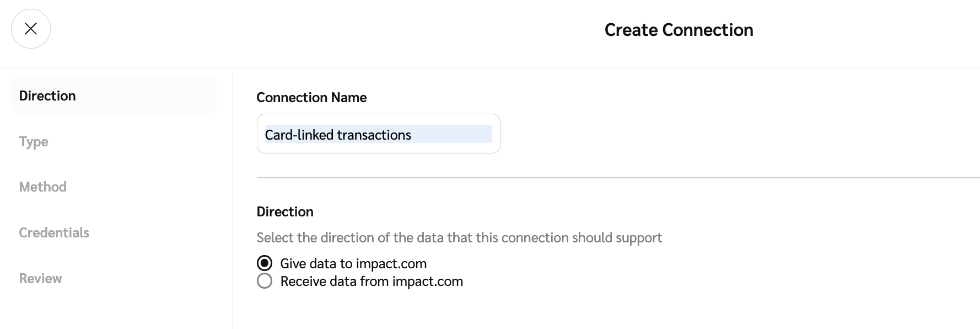This screenshot has width=980, height=329.
Task: Click the Connection Name field label
Action: [x=311, y=97]
